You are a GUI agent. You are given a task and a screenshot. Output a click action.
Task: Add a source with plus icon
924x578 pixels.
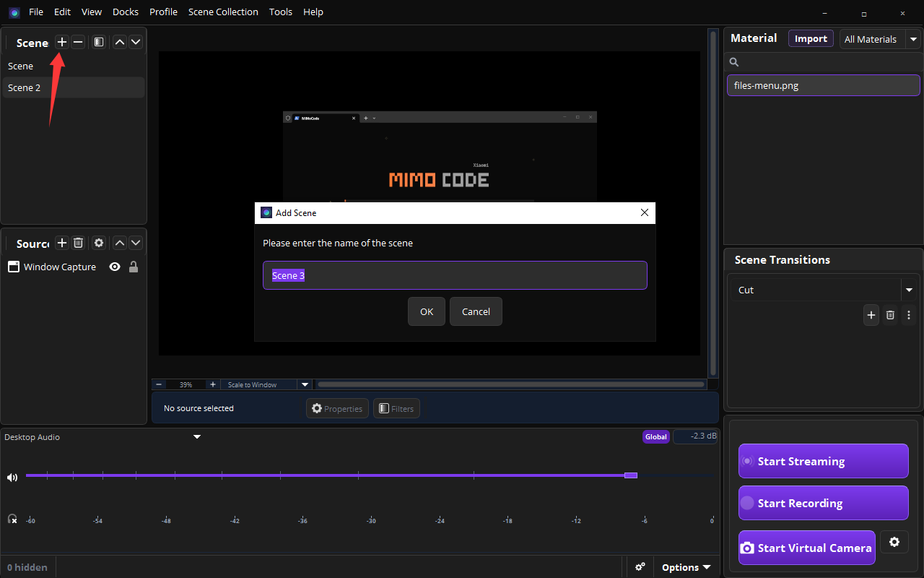(x=62, y=243)
